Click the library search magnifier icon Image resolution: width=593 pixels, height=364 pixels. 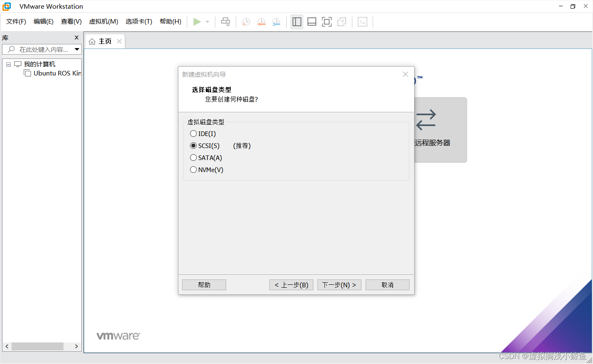[11, 49]
